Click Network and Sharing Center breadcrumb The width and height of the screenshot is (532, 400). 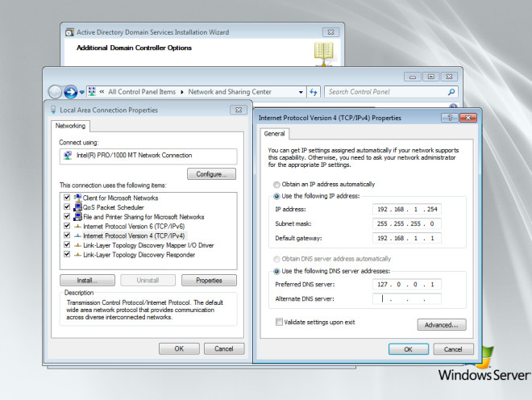pyautogui.click(x=230, y=92)
